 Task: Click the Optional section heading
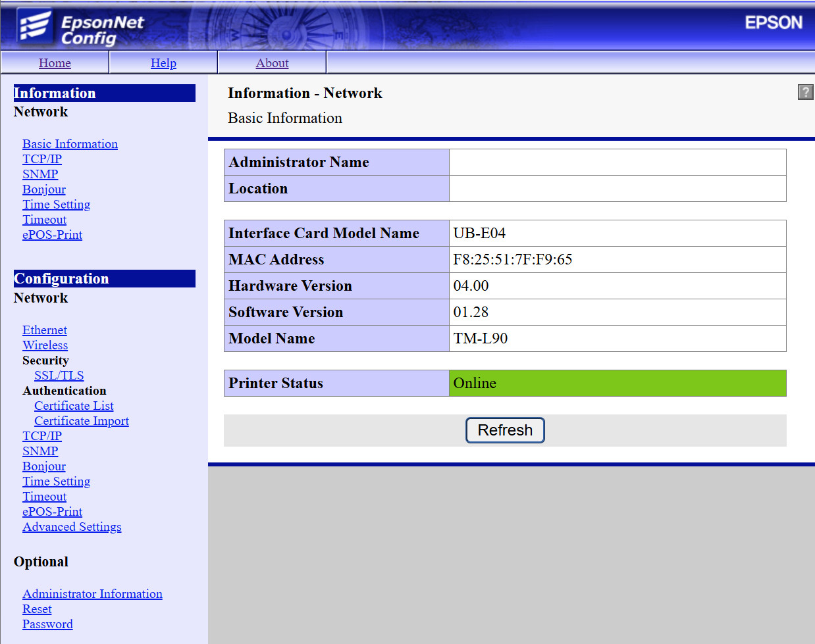click(x=41, y=562)
